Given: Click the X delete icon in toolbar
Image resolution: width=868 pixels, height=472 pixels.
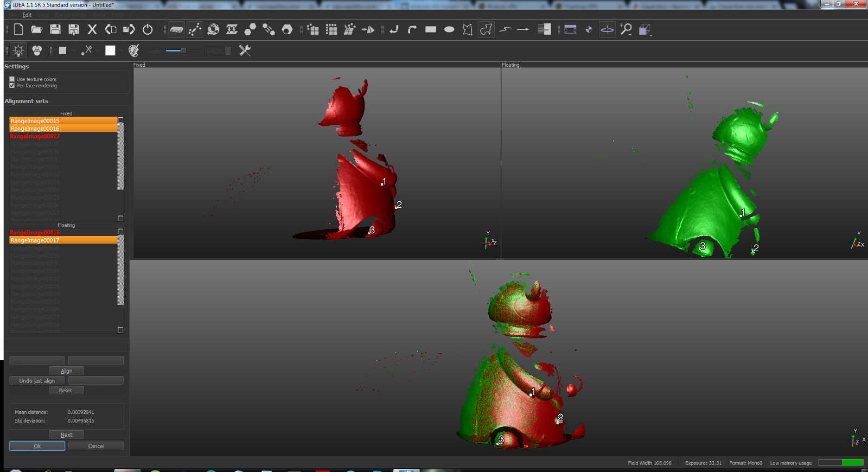Looking at the screenshot, I should coord(92,29).
